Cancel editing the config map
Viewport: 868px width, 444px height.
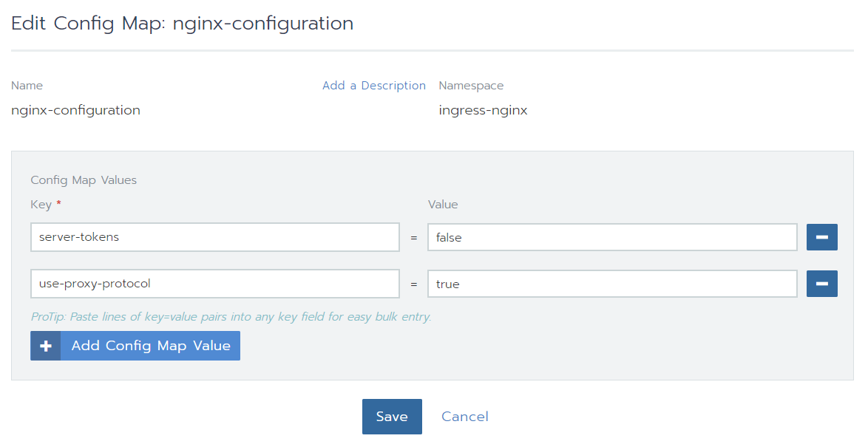point(465,417)
